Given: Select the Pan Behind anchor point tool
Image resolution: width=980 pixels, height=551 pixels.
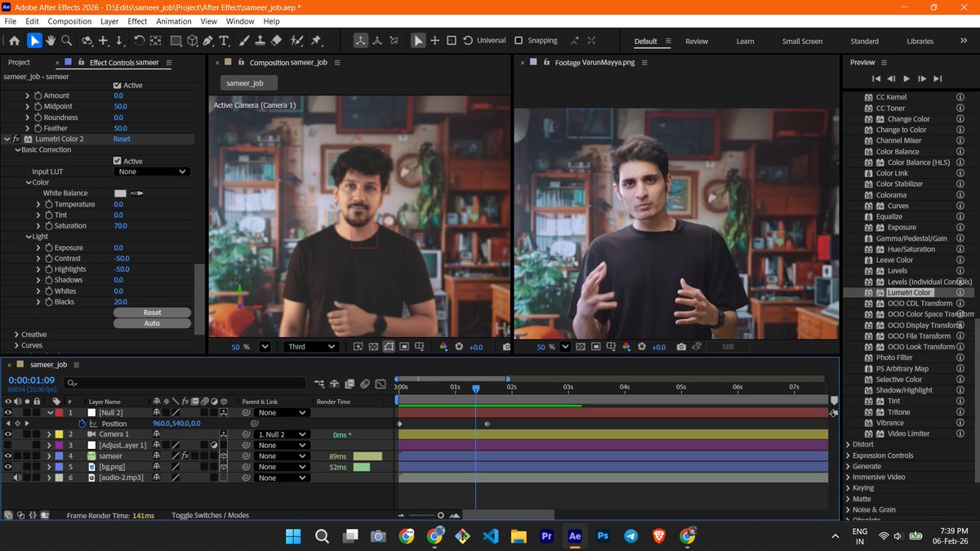Looking at the screenshot, I should click(156, 40).
